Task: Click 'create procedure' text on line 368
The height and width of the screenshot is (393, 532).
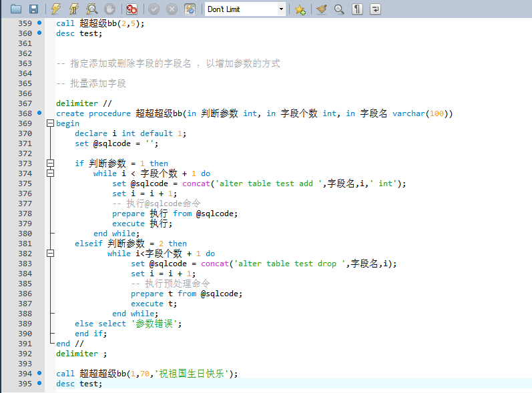Action: pyautogui.click(x=93, y=113)
